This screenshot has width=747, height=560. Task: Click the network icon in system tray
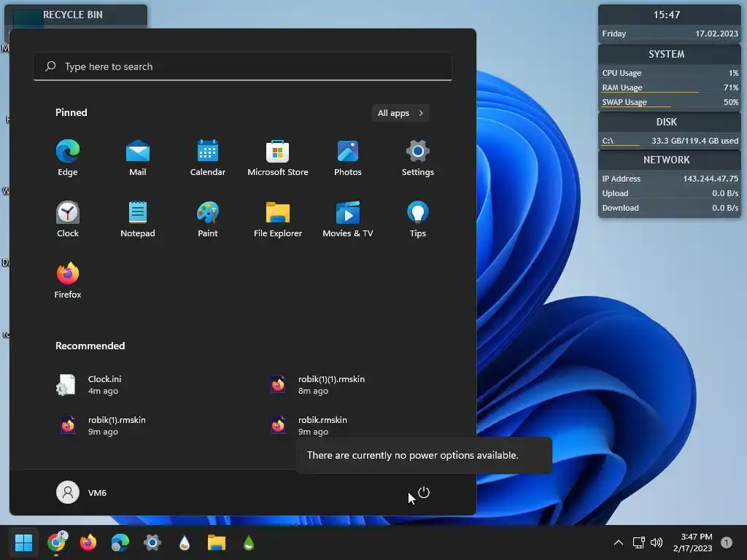(x=638, y=542)
